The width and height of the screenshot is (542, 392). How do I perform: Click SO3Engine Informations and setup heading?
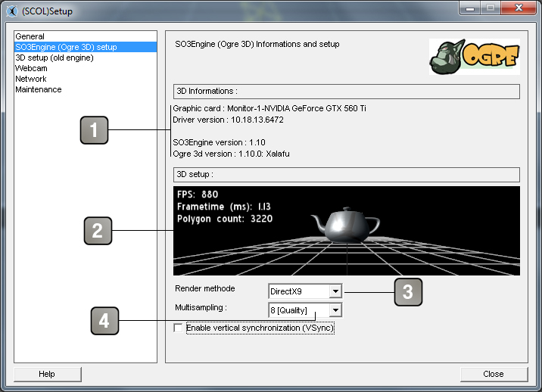(x=257, y=44)
